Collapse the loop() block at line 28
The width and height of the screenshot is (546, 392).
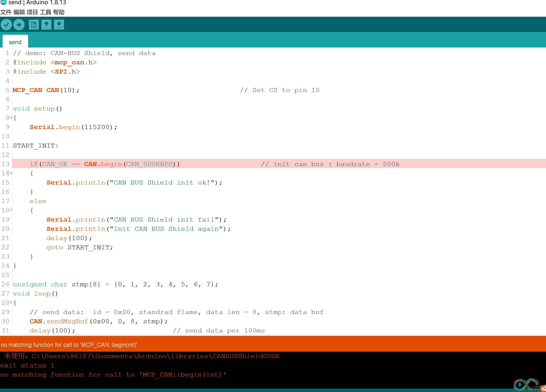pos(11,302)
